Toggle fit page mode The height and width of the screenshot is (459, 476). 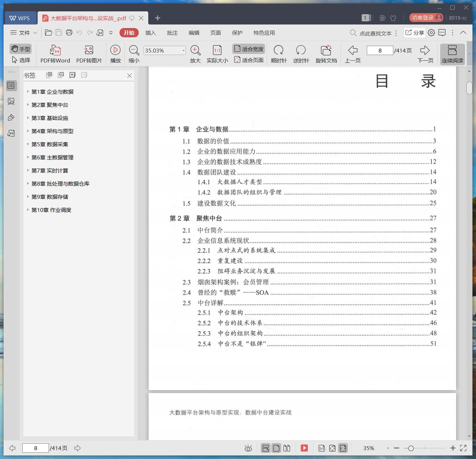point(249,60)
